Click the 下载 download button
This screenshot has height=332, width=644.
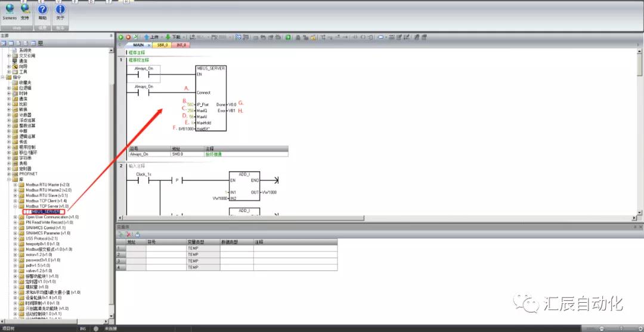(174, 37)
